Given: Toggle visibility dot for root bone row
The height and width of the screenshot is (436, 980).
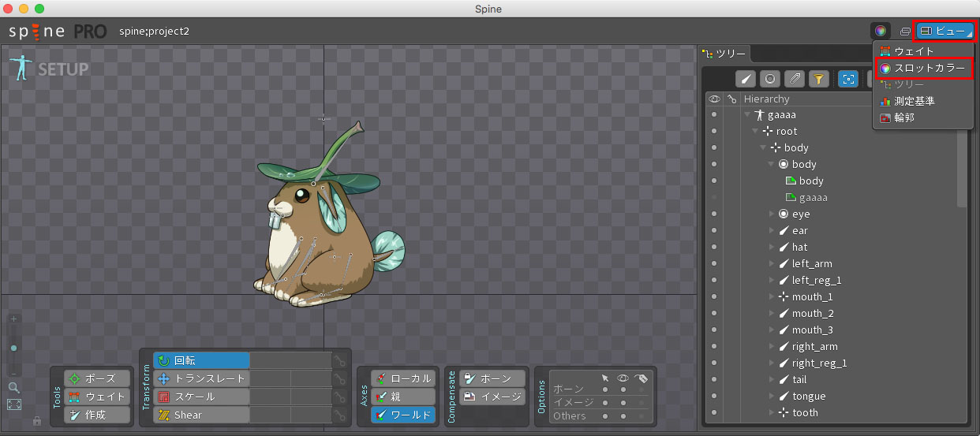Looking at the screenshot, I should (x=714, y=132).
